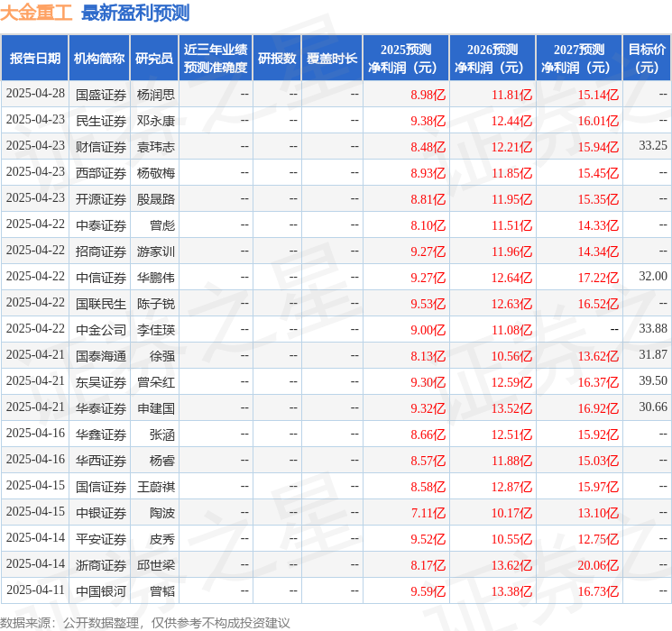Image resolution: width=672 pixels, height=631 pixels.
Task: Click target price 32.00
Action: [653, 277]
